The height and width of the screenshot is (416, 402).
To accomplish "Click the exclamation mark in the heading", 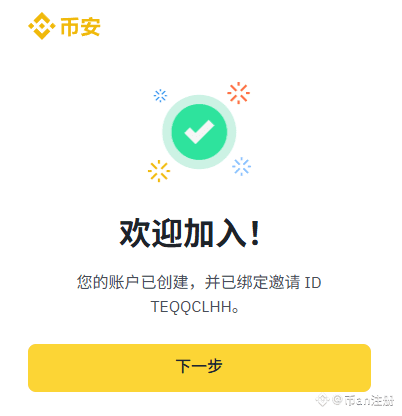I will pos(255,233).
